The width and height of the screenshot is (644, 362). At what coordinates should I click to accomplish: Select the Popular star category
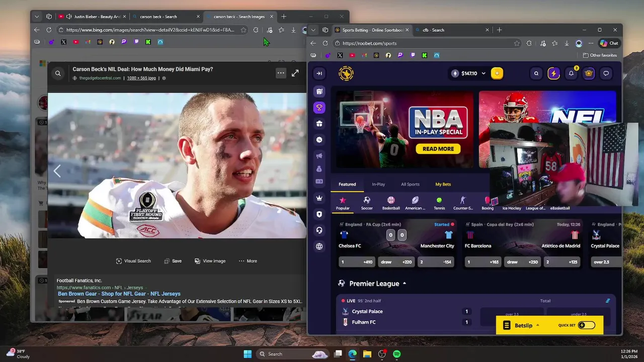pyautogui.click(x=343, y=203)
